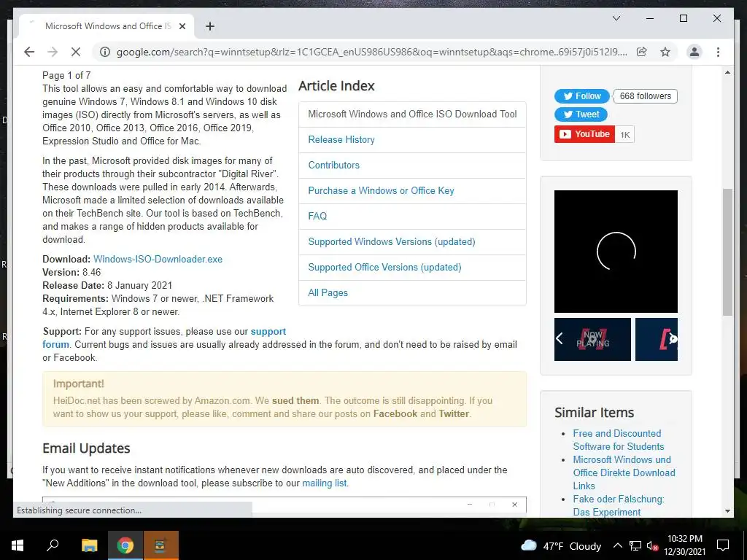Click the scrollbar down arrow

click(727, 511)
